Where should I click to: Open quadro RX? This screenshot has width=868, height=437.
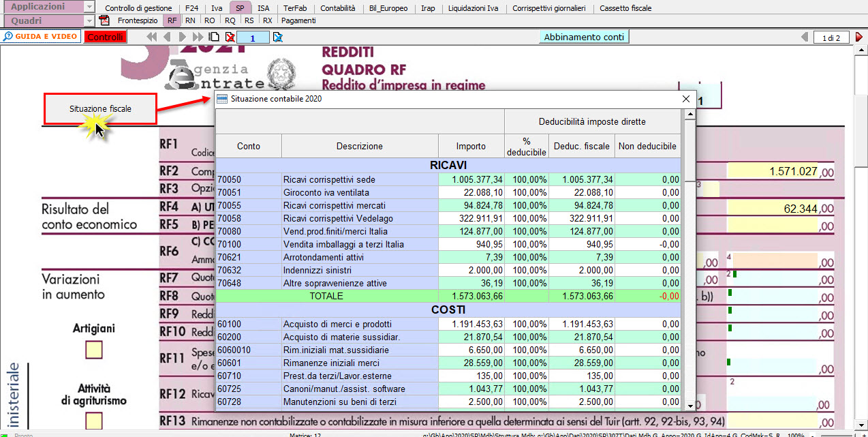268,20
